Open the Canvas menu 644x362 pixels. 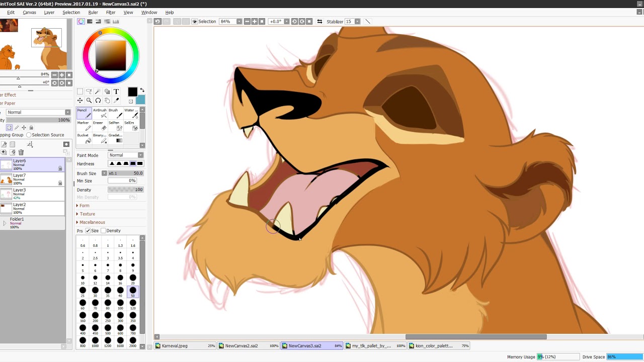coord(29,13)
